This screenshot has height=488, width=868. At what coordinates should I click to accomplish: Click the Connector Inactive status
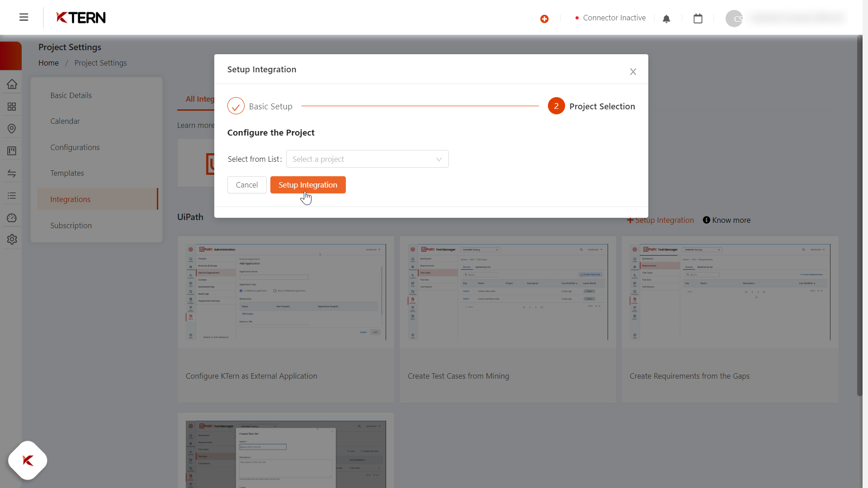(610, 18)
